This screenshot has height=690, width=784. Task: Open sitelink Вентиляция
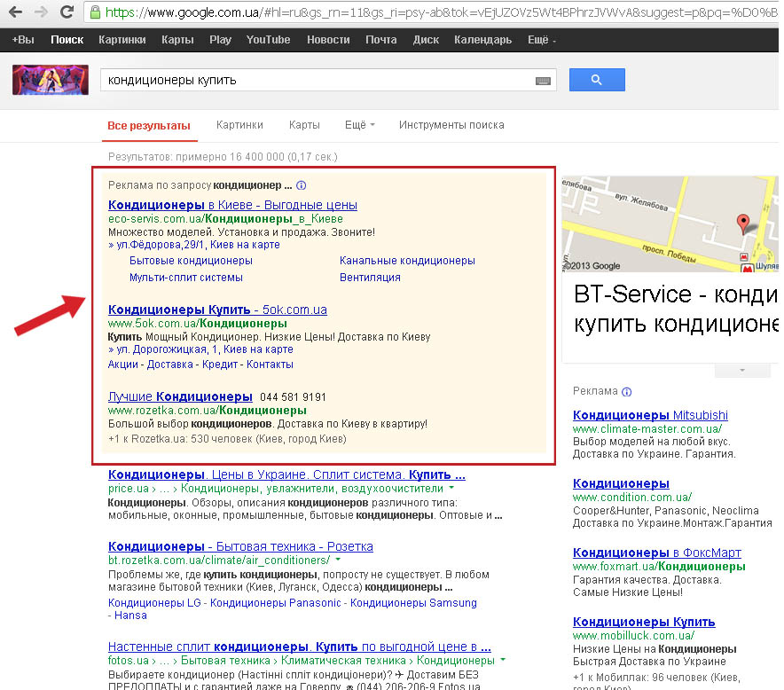tap(370, 278)
